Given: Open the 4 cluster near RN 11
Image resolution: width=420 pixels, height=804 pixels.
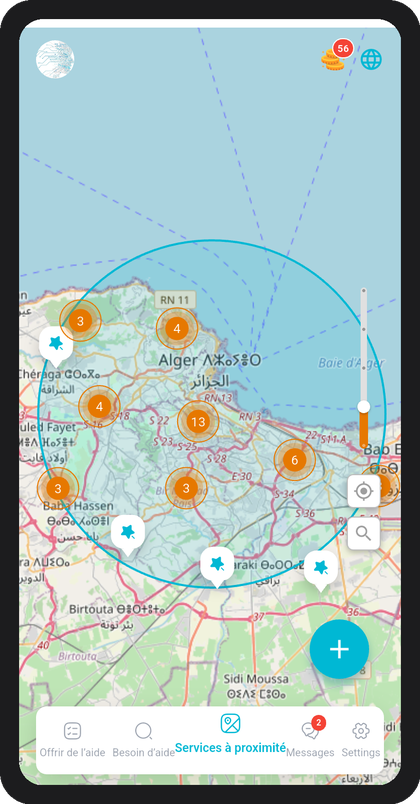Looking at the screenshot, I should (177, 329).
